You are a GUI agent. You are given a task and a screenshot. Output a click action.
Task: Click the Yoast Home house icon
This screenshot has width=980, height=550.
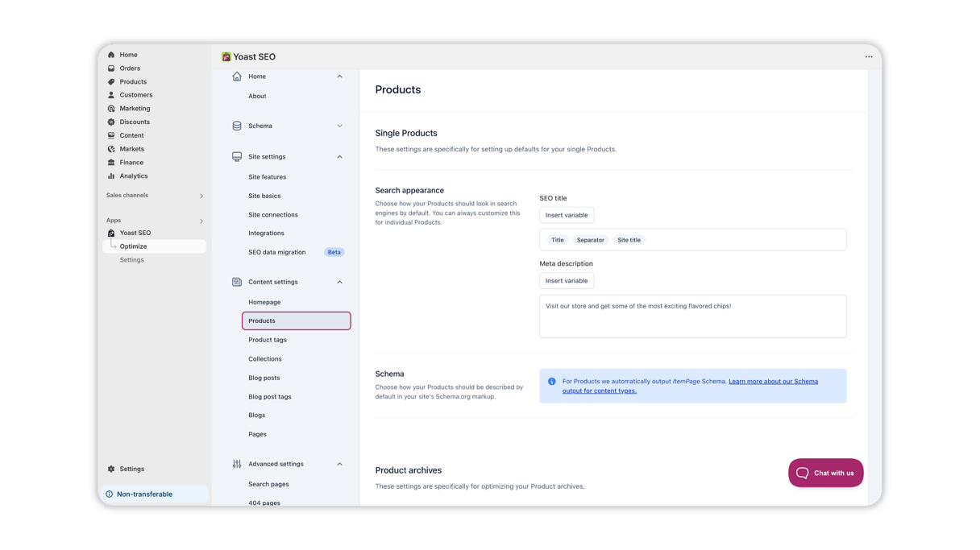coord(237,77)
